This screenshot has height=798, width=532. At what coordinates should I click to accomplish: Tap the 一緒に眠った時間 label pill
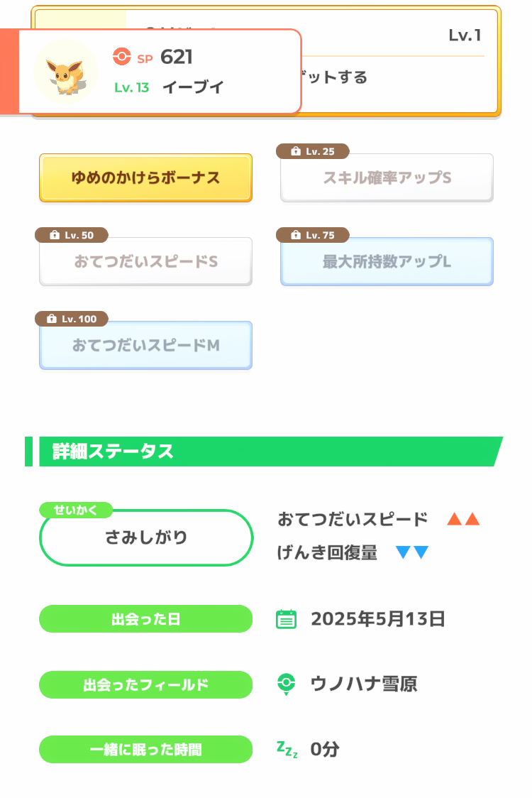(145, 749)
